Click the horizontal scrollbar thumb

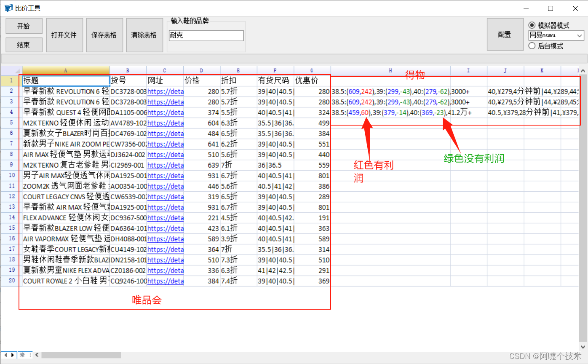81,355
